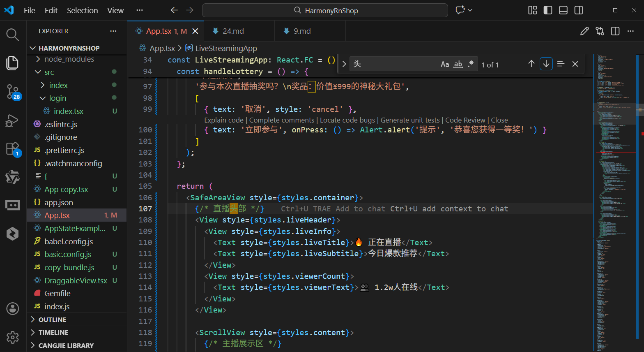The width and height of the screenshot is (644, 352).
Task: Open DraggableView.tsx in Explorer
Action: pos(76,280)
